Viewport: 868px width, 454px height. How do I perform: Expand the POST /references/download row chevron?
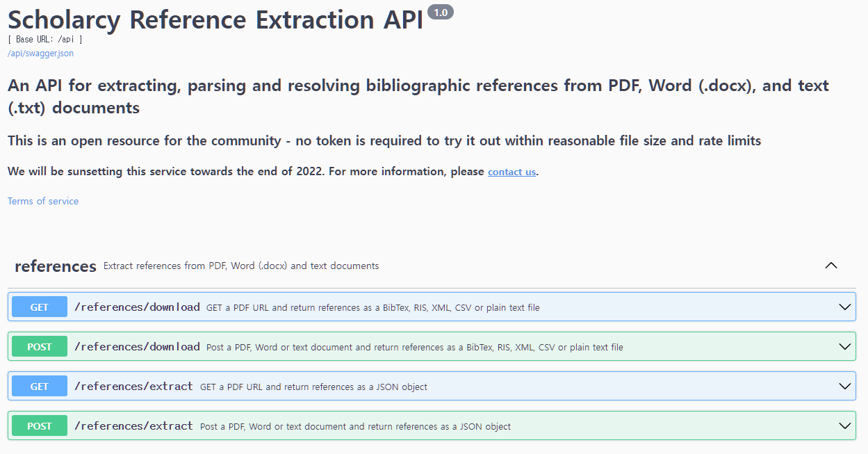coord(844,346)
